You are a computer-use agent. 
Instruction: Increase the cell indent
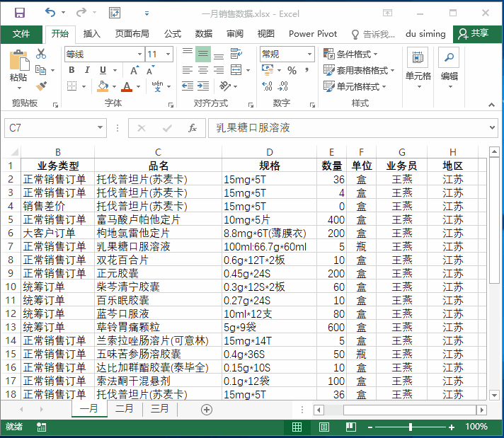203,86
